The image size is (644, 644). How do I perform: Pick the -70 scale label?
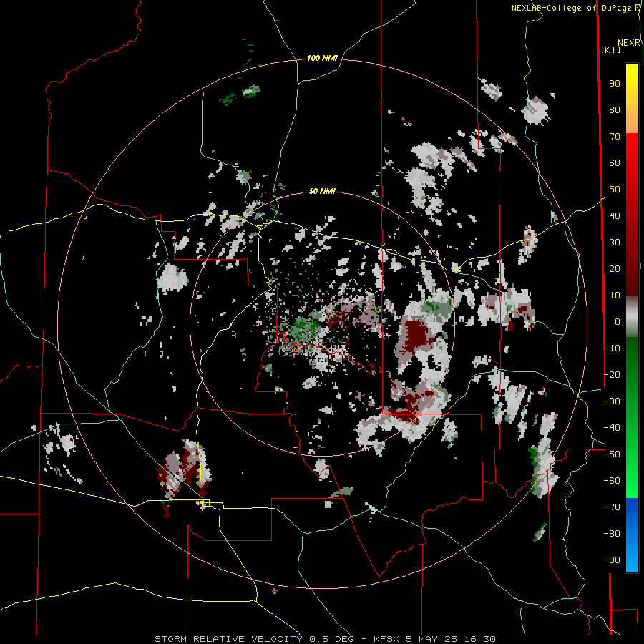[612, 507]
